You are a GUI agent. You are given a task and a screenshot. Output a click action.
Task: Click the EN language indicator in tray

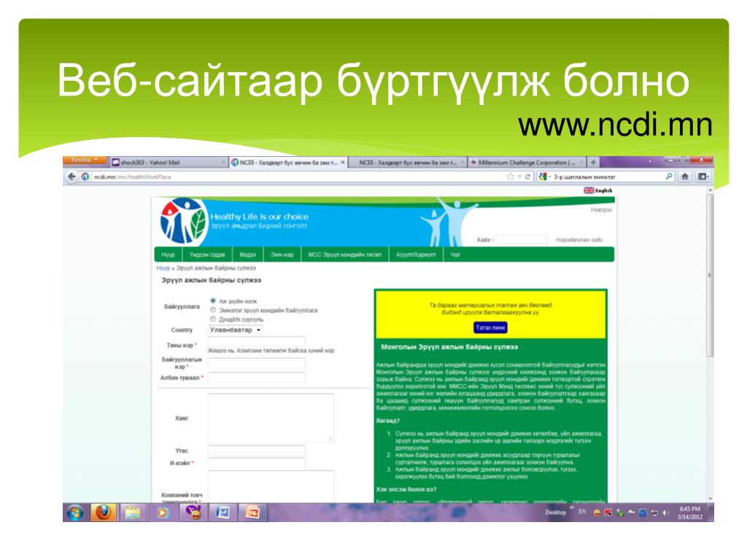click(582, 511)
